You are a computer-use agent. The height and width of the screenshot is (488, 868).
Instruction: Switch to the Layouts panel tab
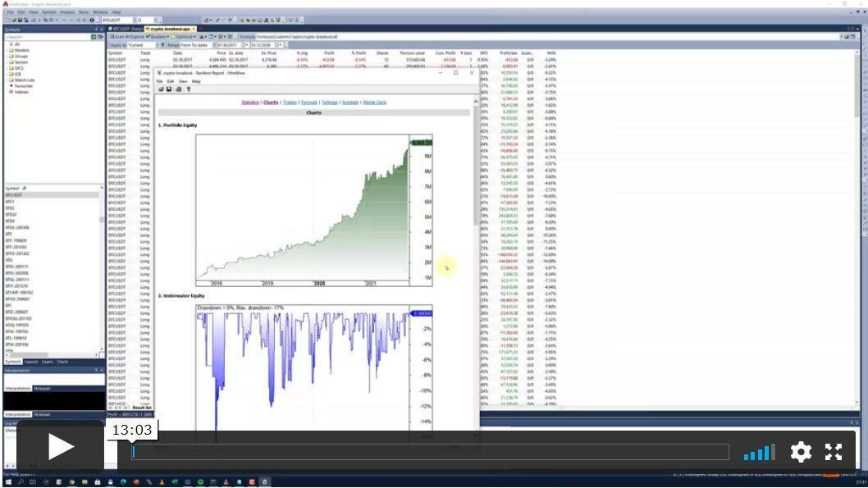[31, 362]
